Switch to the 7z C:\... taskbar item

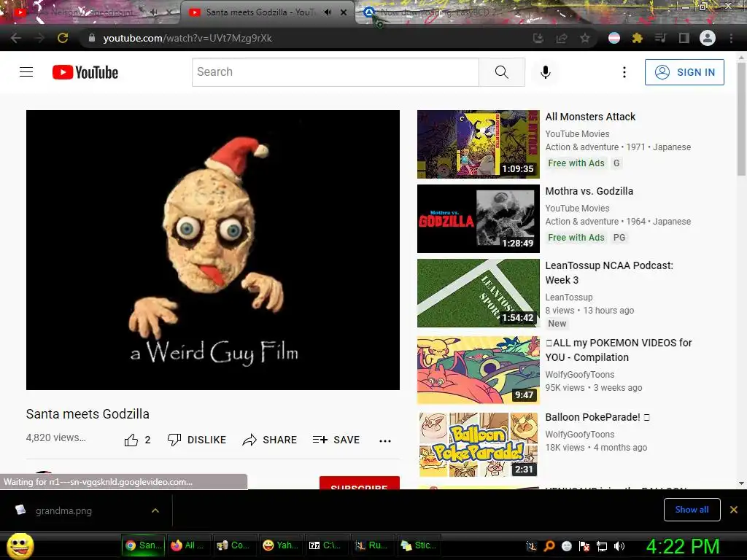(x=328, y=545)
